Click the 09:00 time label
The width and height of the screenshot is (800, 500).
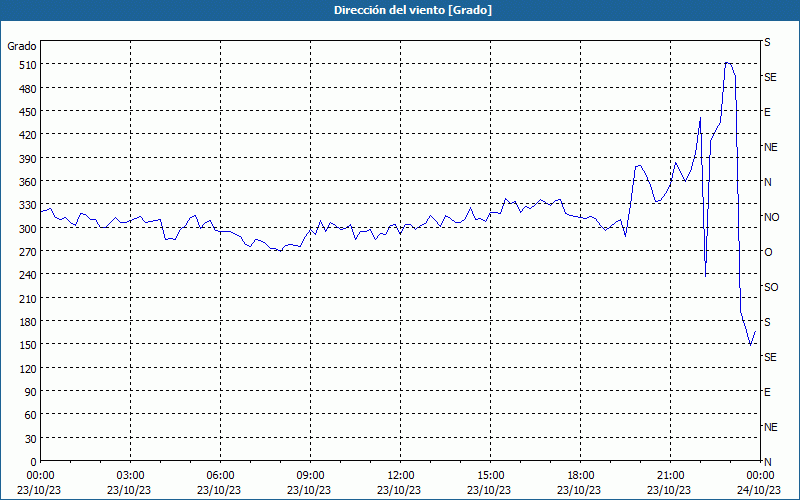click(x=310, y=476)
